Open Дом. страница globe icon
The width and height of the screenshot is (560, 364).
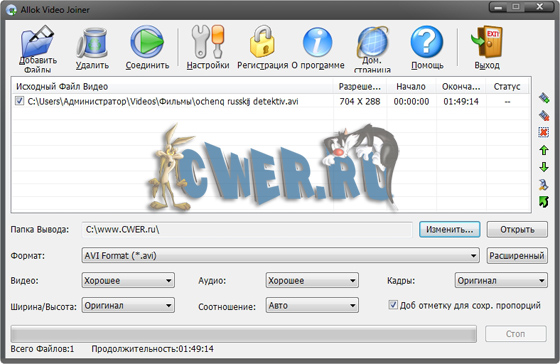pos(372,41)
